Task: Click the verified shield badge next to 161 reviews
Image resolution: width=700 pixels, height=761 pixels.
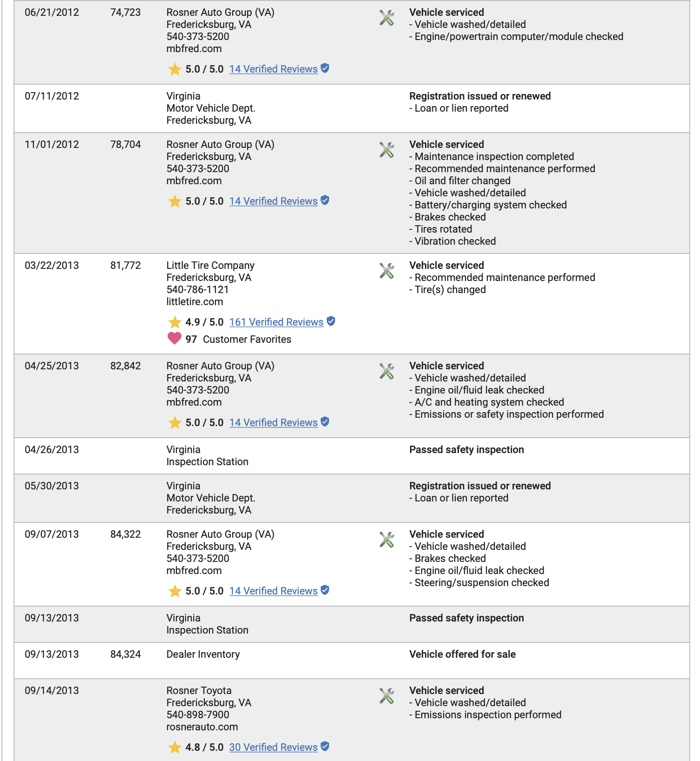Action: click(331, 321)
